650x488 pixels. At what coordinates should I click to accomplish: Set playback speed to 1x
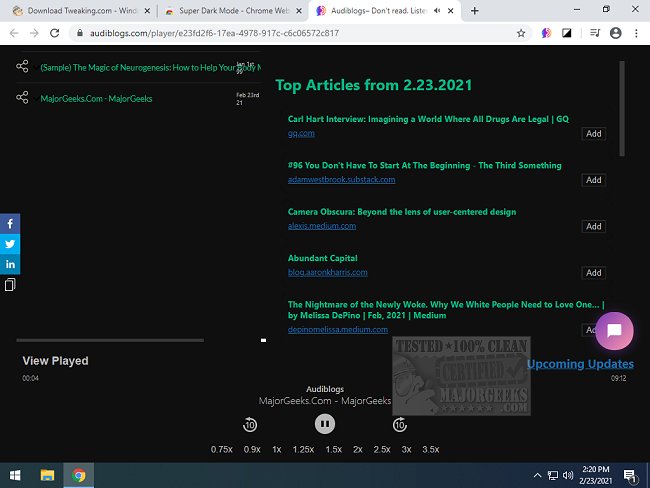point(277,449)
